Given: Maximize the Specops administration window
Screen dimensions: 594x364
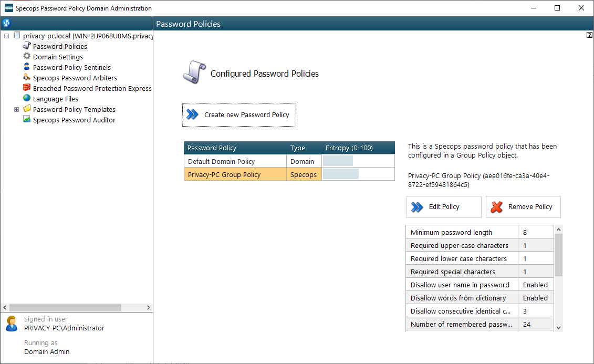Looking at the screenshot, I should coord(557,8).
